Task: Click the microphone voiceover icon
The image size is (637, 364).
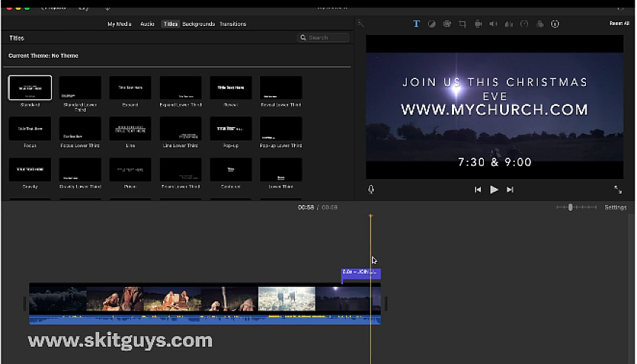Action: tap(371, 189)
